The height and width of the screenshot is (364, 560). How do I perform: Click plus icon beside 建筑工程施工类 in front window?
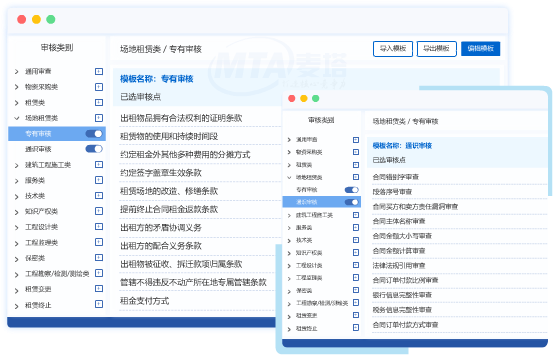(356, 215)
